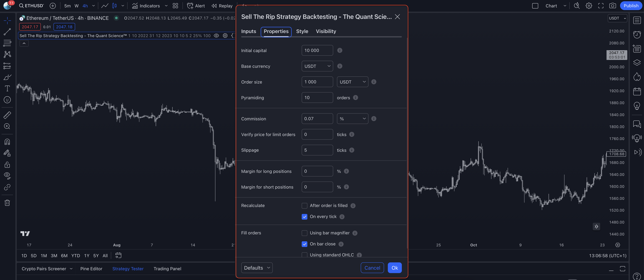Enable After order is filled checkbox
644x280 pixels.
[304, 206]
